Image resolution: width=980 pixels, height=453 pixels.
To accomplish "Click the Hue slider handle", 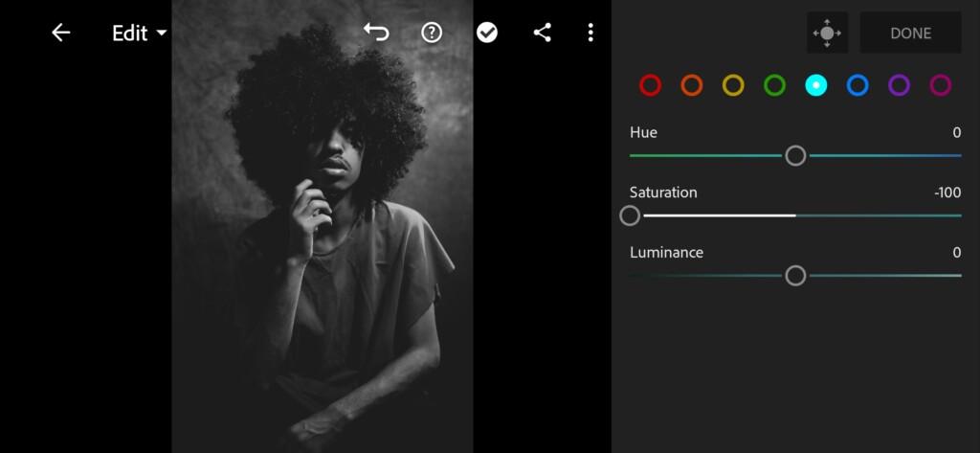I will tap(795, 155).
